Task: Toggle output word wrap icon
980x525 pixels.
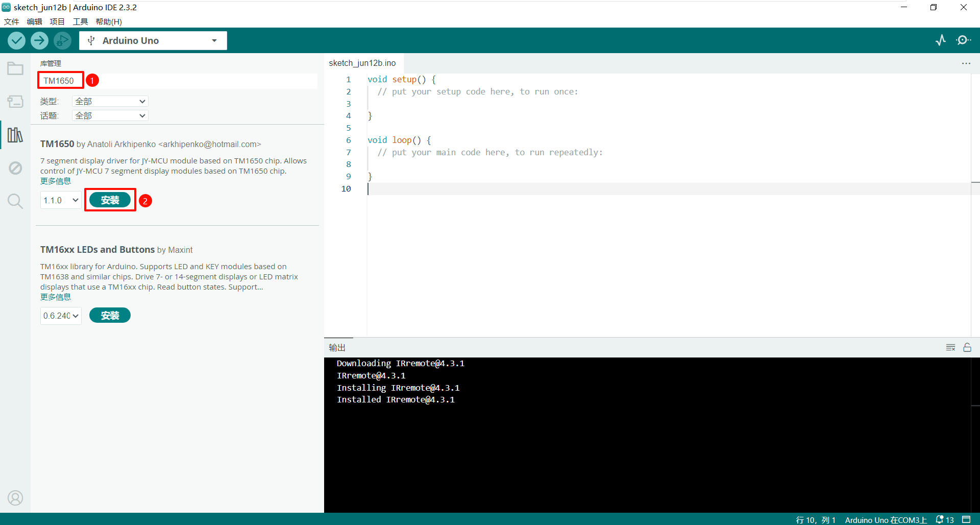Action: click(x=950, y=347)
